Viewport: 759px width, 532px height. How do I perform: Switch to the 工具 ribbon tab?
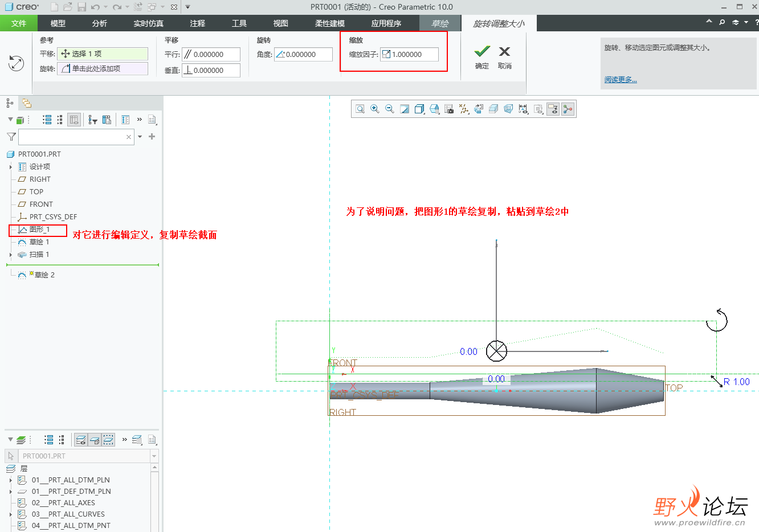click(239, 23)
